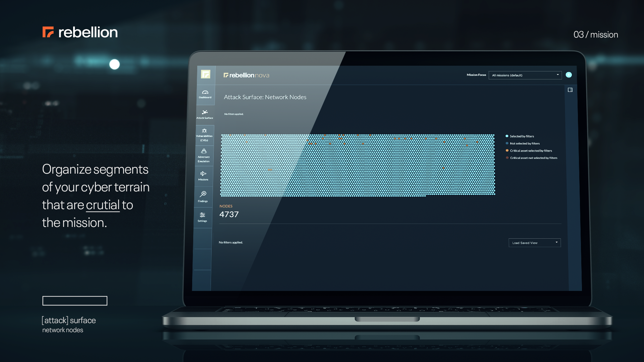
Task: Click the cyan user avatar circle
Action: (x=569, y=75)
